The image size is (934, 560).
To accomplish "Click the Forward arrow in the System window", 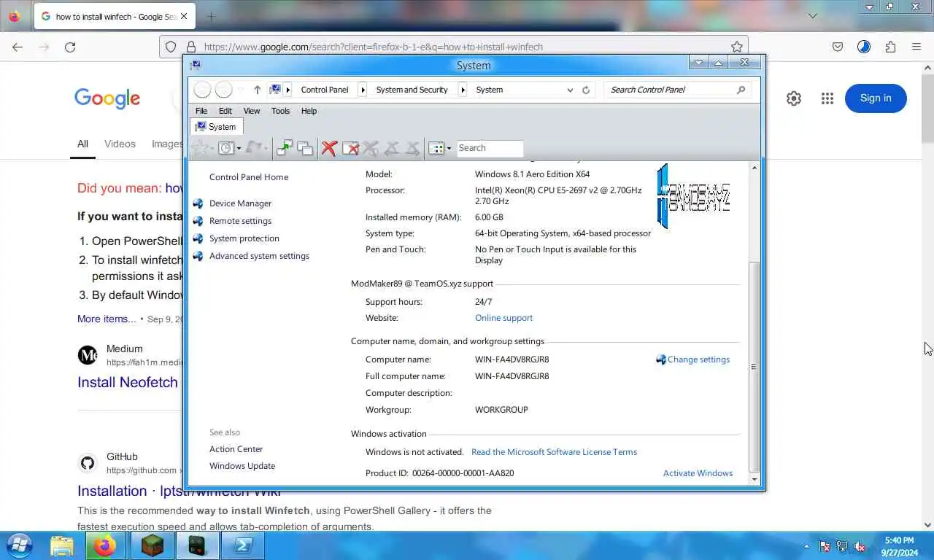I will 223,90.
